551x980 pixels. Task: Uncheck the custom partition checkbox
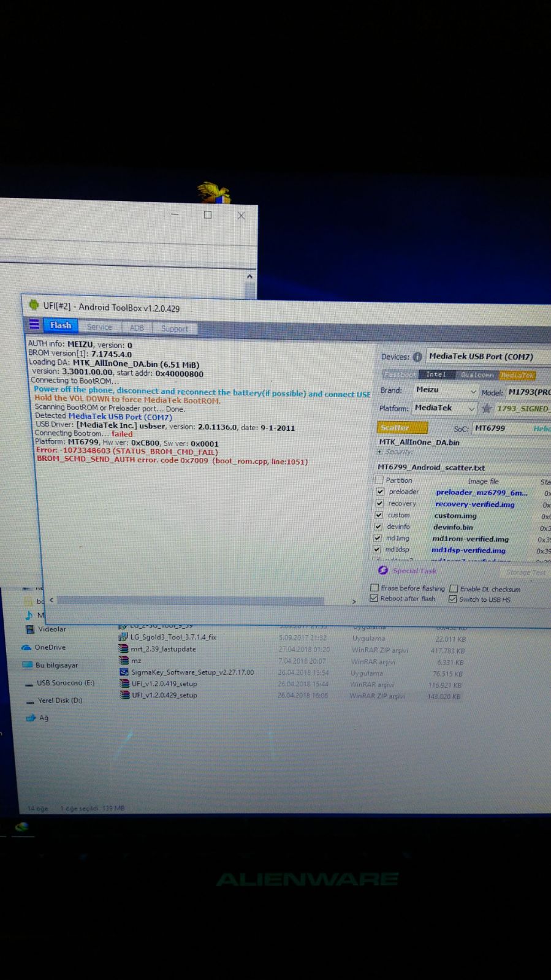[379, 515]
